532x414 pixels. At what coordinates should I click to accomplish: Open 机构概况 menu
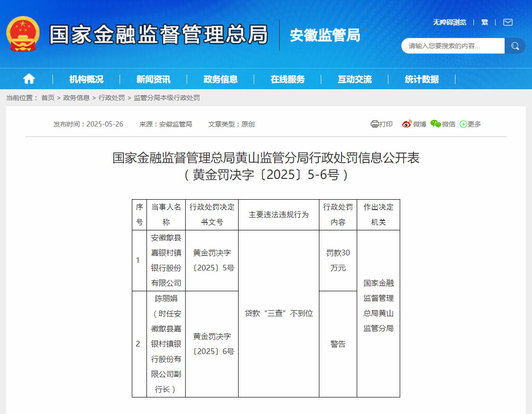click(86, 79)
